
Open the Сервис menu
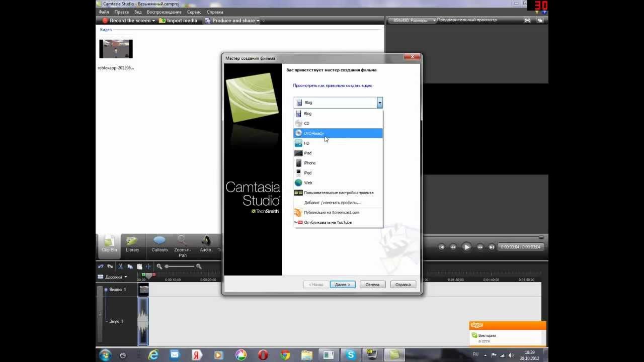click(194, 12)
